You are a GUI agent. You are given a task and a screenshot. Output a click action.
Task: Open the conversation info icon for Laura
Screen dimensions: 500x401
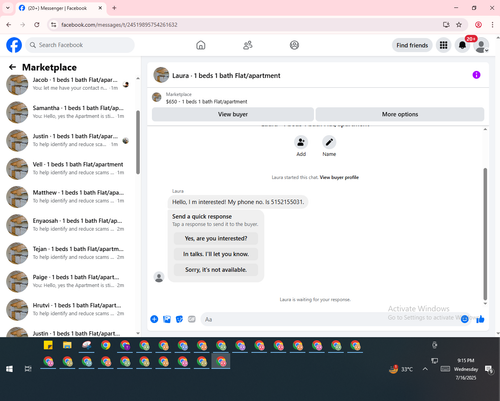(476, 75)
